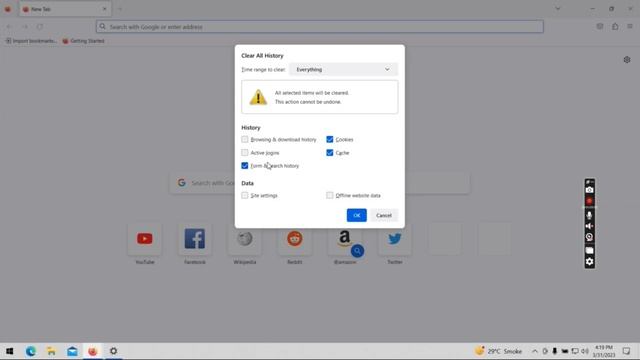This screenshot has width=640, height=360.
Task: Go forward with the forward arrow
Action: tap(25, 27)
